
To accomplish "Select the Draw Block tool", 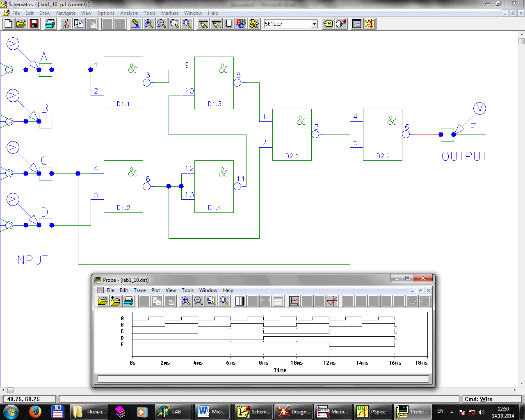I will click(x=228, y=24).
